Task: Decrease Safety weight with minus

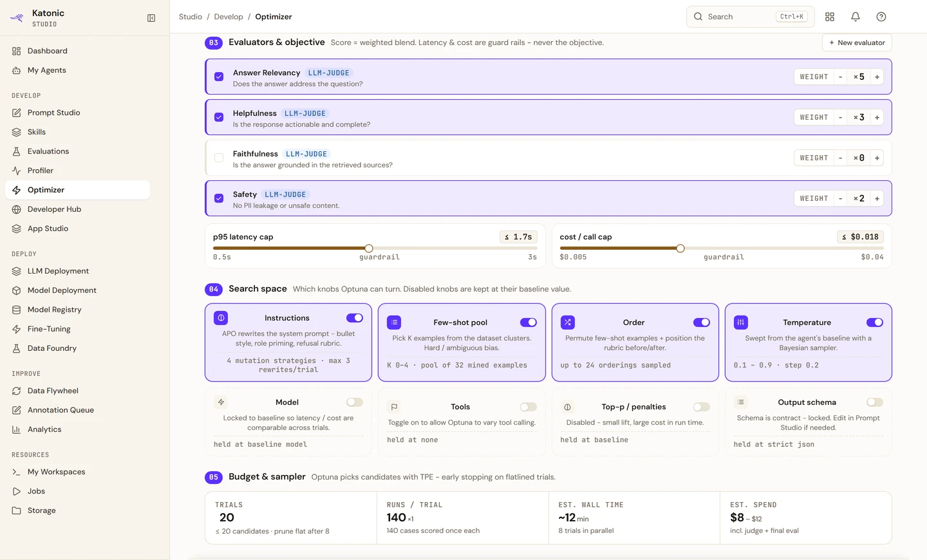Action: coord(840,198)
